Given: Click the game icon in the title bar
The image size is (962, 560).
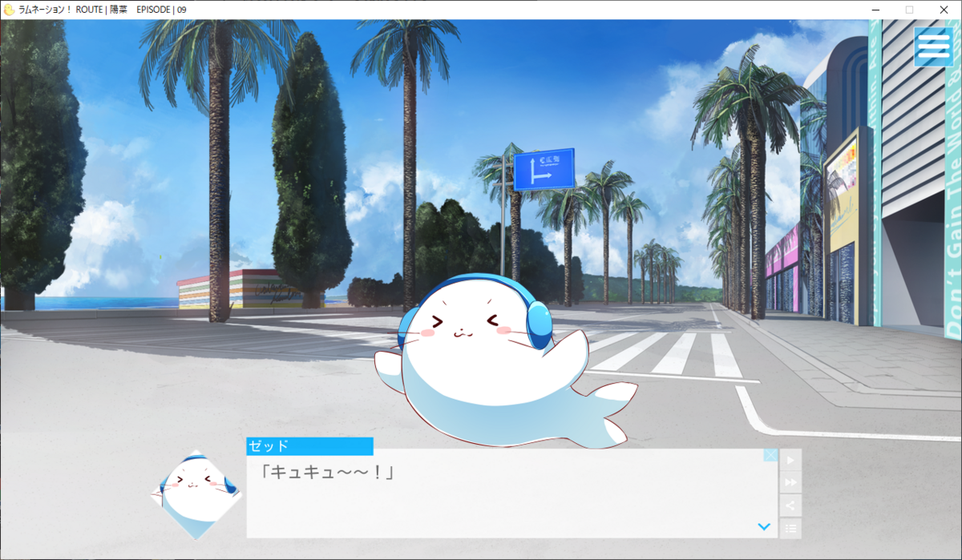Looking at the screenshot, I should 9,9.
